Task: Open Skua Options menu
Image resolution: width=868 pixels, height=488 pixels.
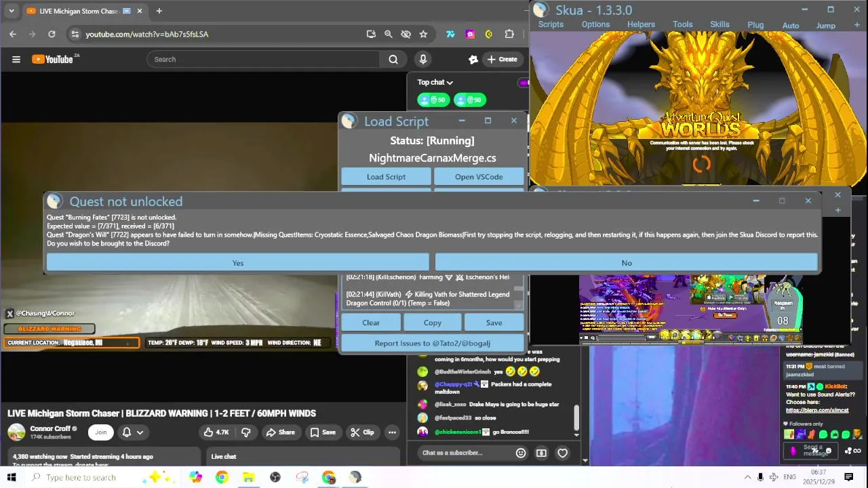Action: [595, 24]
